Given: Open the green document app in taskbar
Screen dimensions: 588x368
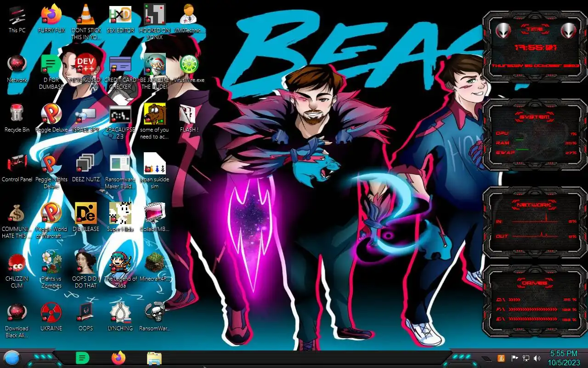Looking at the screenshot, I should pyautogui.click(x=82, y=357).
